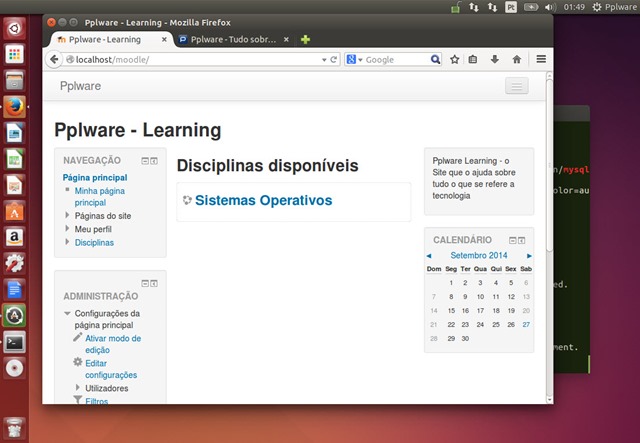Open the Firefox hamburger menu
Viewport: 640px width, 443px height.
541,60
